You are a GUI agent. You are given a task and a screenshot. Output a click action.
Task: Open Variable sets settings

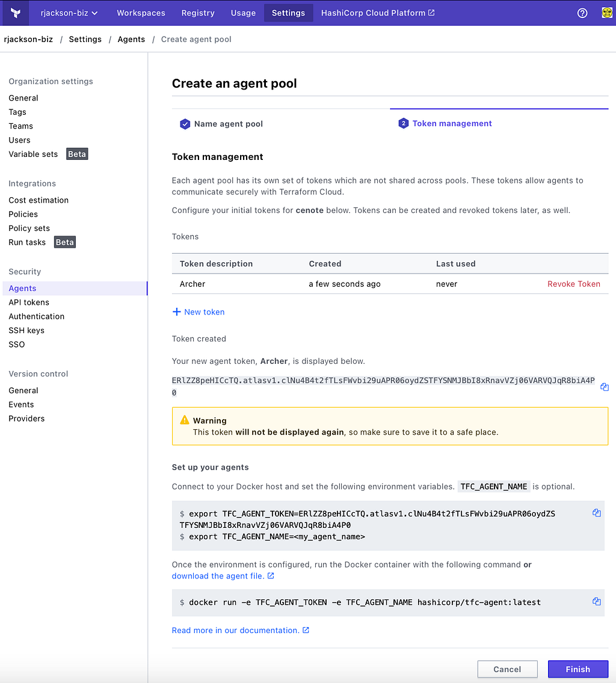[x=33, y=154]
